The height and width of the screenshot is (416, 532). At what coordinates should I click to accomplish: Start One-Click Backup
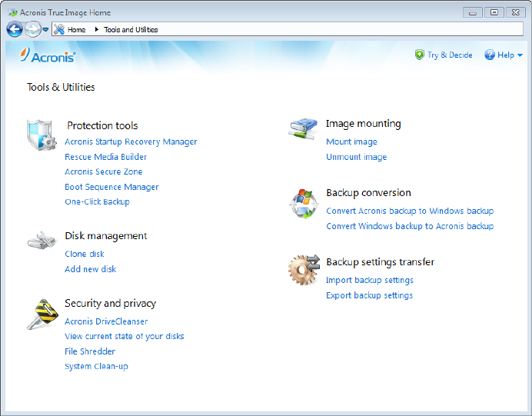coord(97,202)
